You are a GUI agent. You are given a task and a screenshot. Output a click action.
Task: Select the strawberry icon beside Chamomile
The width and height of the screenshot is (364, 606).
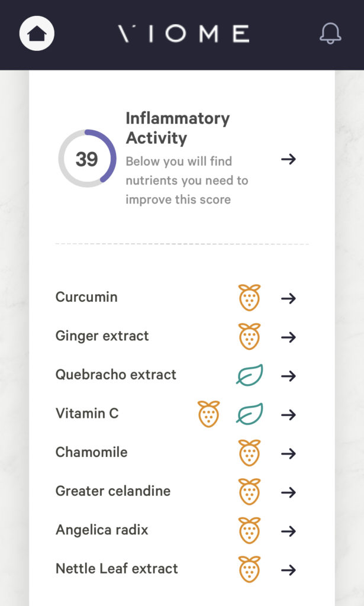click(250, 453)
